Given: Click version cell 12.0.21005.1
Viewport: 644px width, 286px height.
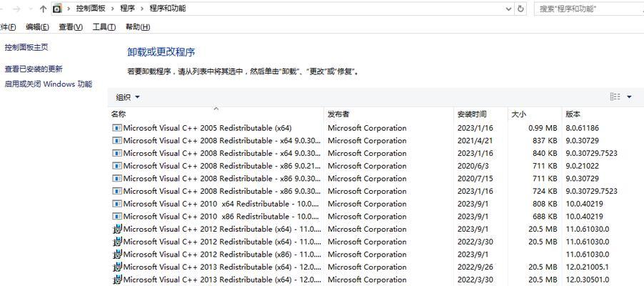Looking at the screenshot, I should [x=588, y=267].
